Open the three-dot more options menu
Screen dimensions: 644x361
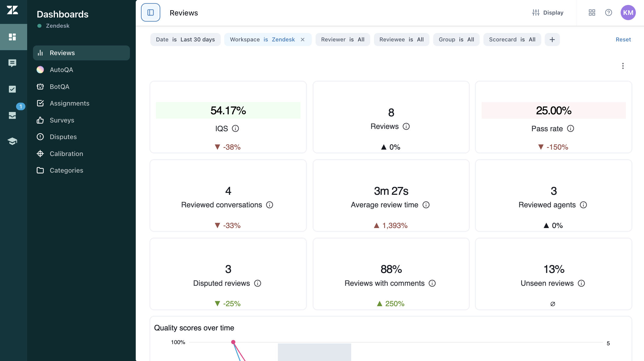pyautogui.click(x=623, y=66)
